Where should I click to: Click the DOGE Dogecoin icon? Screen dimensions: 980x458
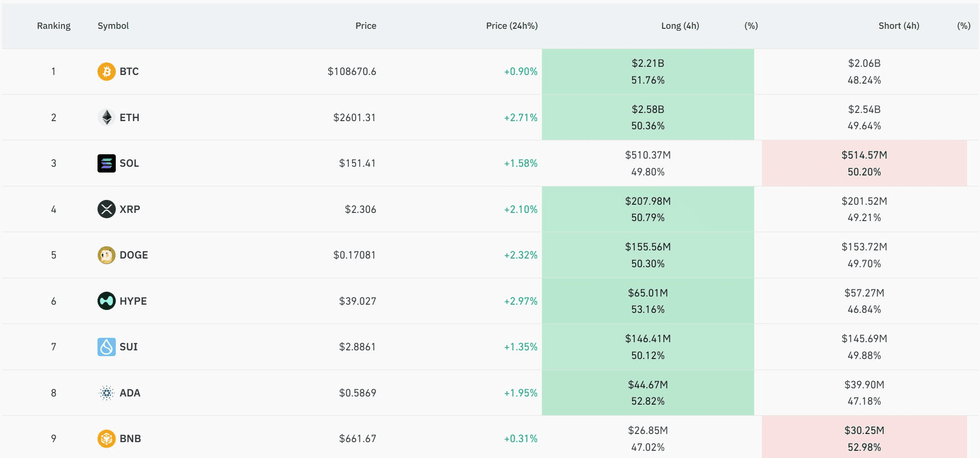click(x=106, y=255)
